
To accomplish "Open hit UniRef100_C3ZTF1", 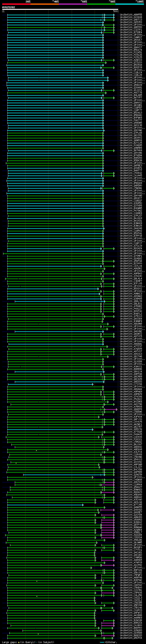I will tap(131, 30).
